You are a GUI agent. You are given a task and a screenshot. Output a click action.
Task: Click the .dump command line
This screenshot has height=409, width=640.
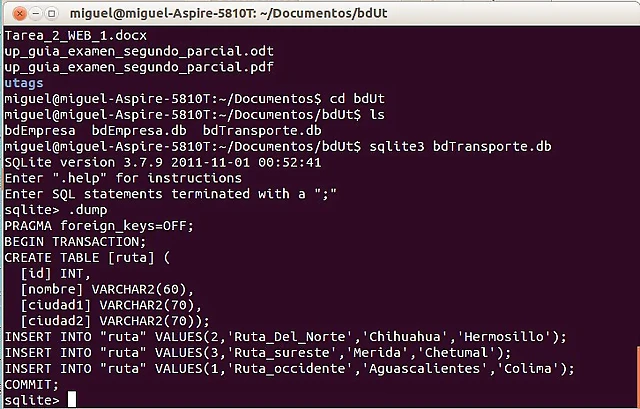(x=56, y=210)
